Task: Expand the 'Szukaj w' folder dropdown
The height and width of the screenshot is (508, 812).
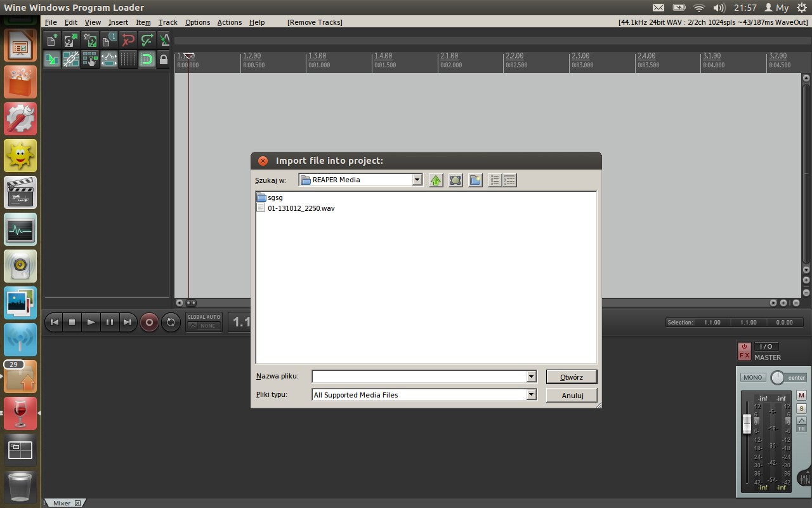Action: (417, 180)
